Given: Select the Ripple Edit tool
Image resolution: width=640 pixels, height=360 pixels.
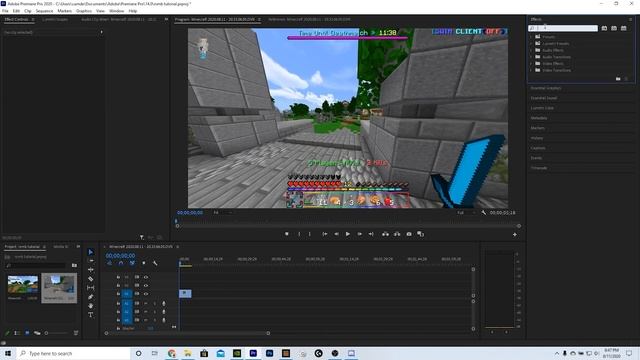Looking at the screenshot, I should click(91, 269).
